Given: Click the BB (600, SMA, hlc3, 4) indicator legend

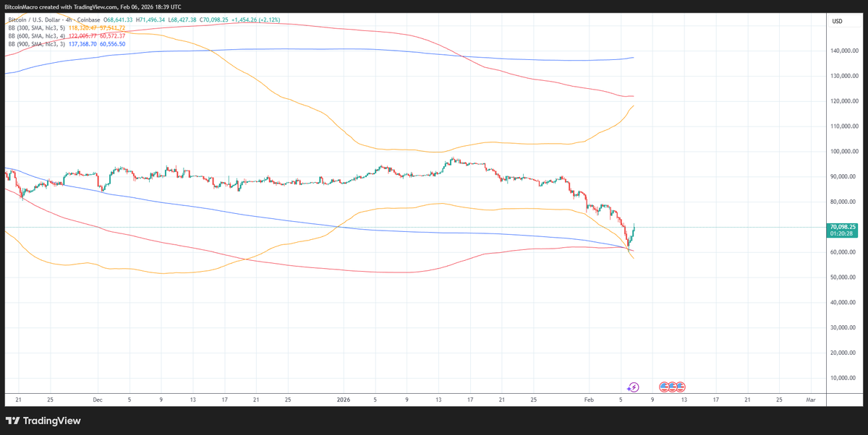Looking at the screenshot, I should pos(36,35).
